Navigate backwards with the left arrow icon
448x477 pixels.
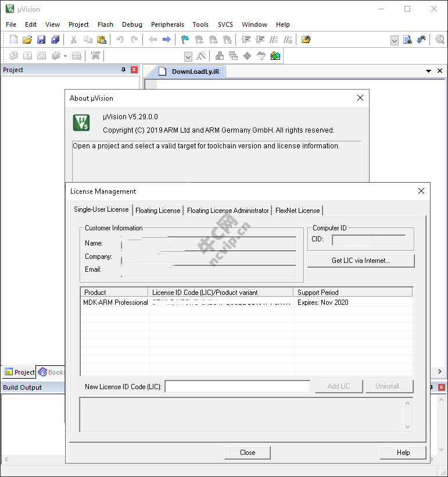click(153, 40)
